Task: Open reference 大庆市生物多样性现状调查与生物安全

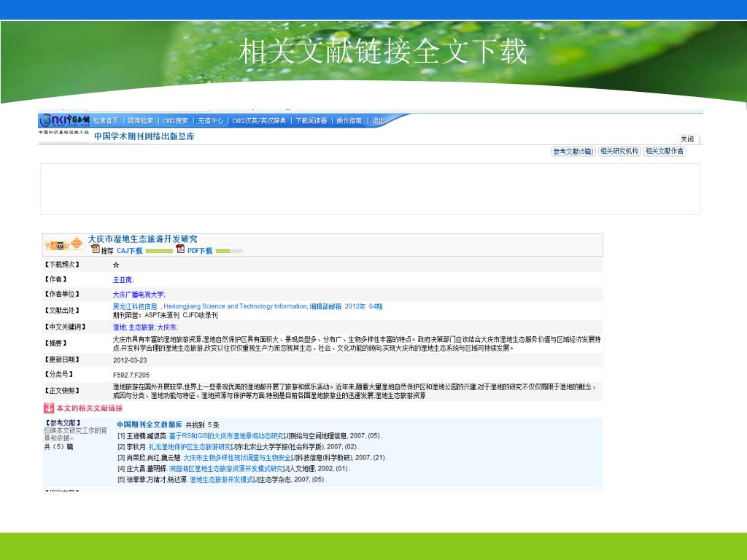Action: 237,458
